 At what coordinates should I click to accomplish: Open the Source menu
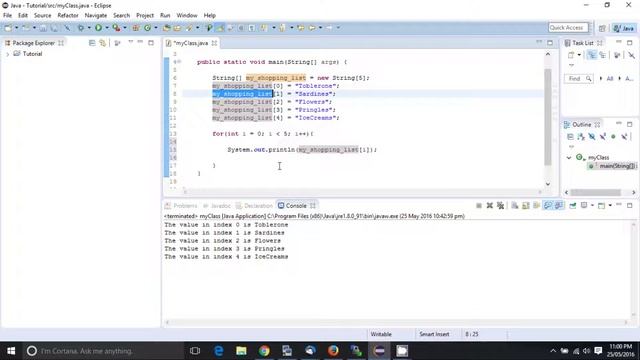42,15
